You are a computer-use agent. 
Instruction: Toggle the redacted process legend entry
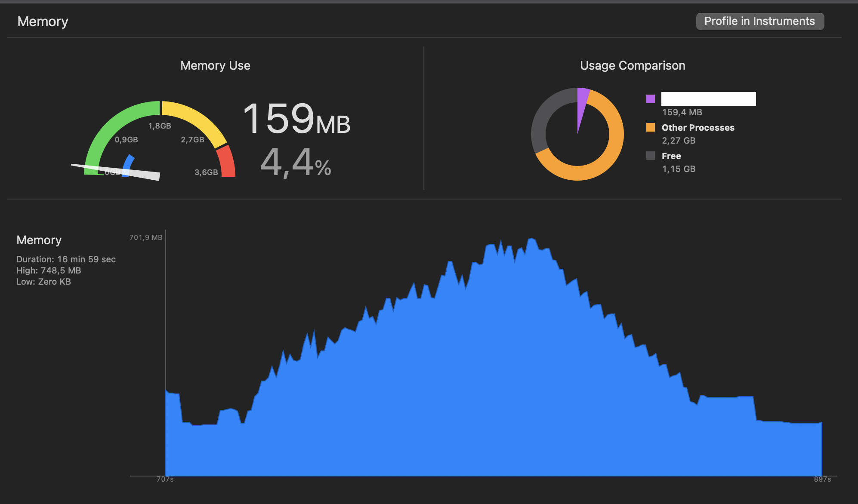[708, 99]
